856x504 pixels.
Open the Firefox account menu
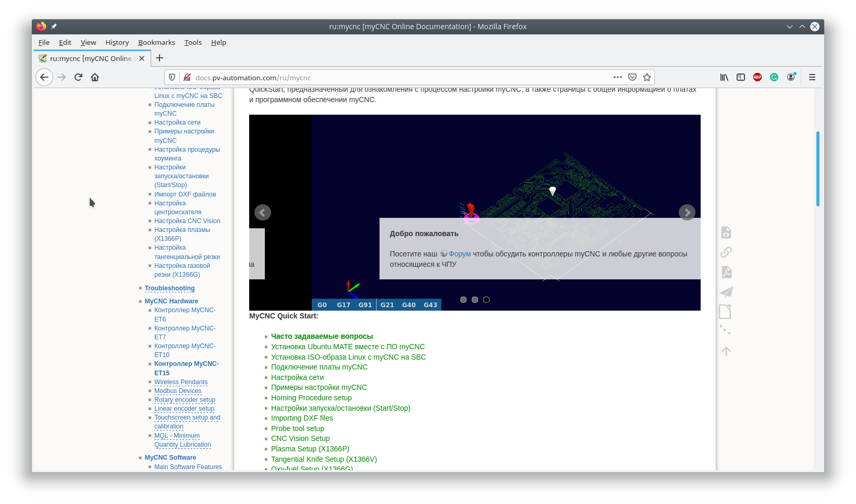(791, 77)
